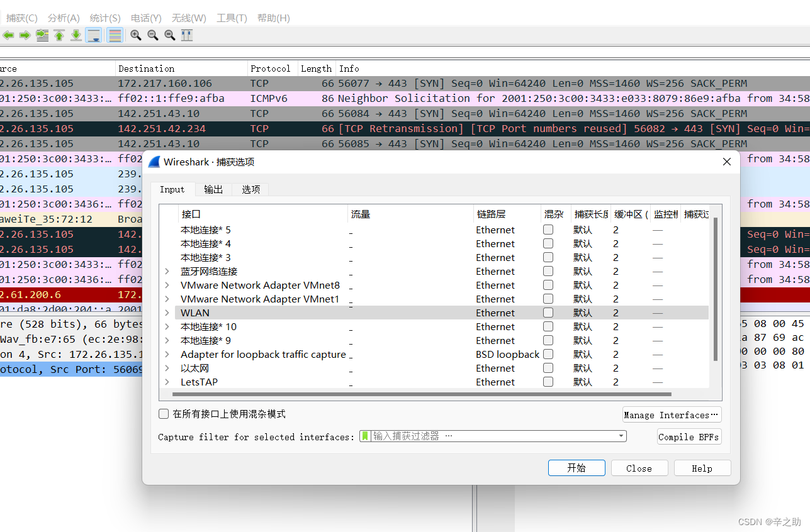Click the interface list vertical scrollbar
Viewport: 810px width, 532px height.
[x=716, y=289]
